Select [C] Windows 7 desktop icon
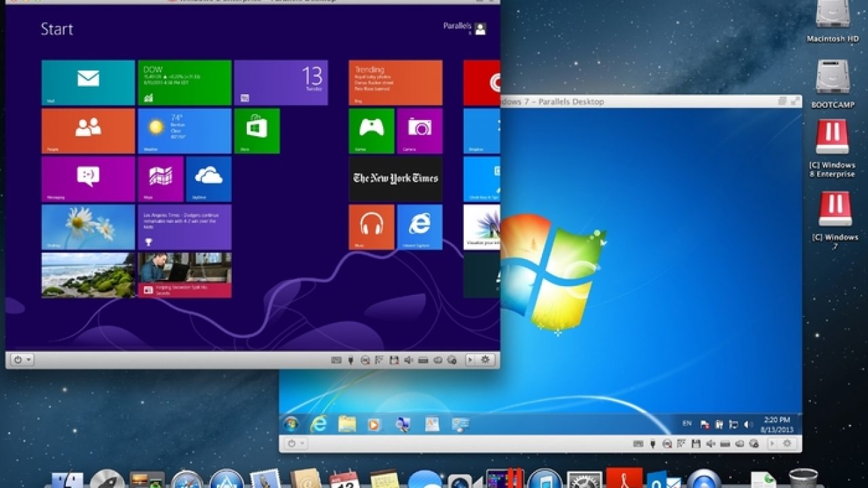 [834, 220]
